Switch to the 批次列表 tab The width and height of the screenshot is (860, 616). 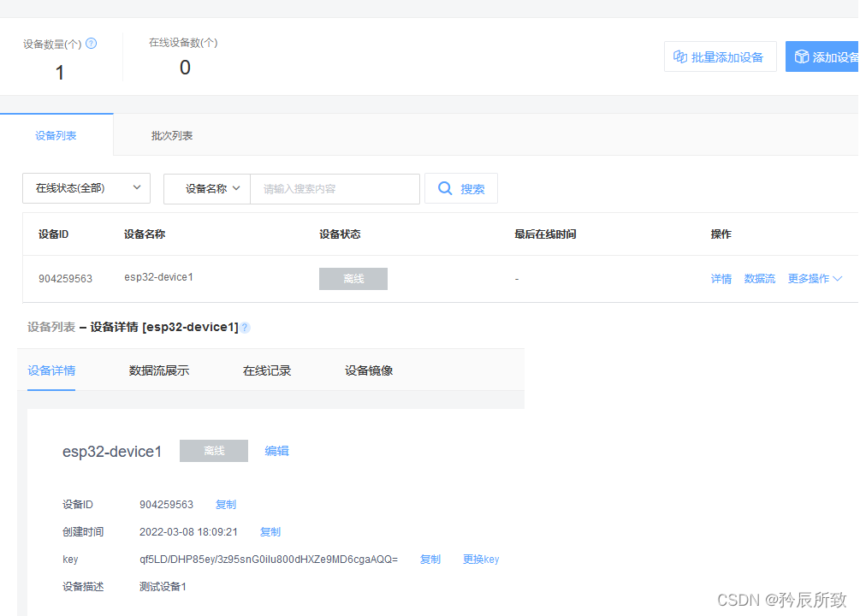click(170, 134)
